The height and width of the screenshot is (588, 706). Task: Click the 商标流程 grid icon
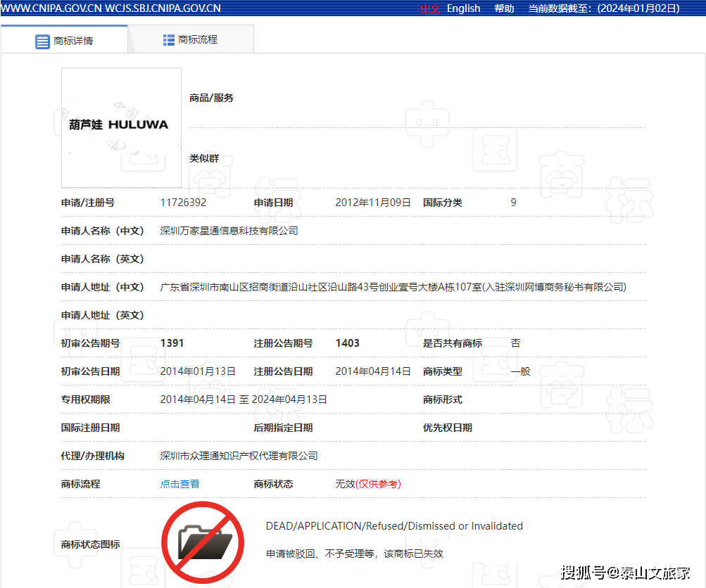tap(169, 40)
